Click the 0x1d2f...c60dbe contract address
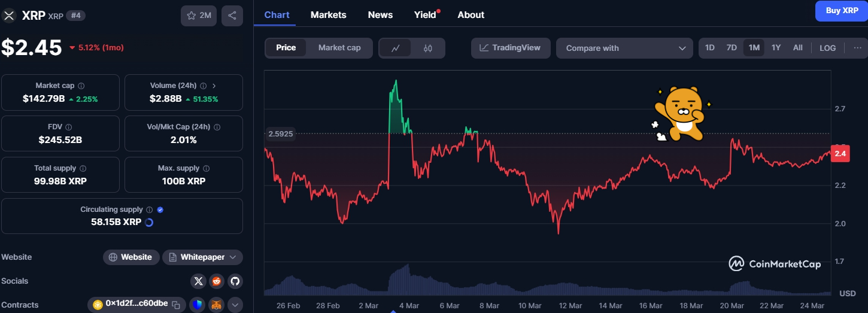This screenshot has height=313, width=868. coord(136,303)
